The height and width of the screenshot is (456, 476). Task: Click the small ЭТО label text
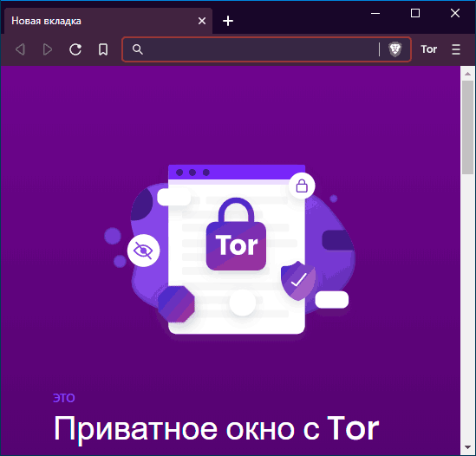click(64, 398)
